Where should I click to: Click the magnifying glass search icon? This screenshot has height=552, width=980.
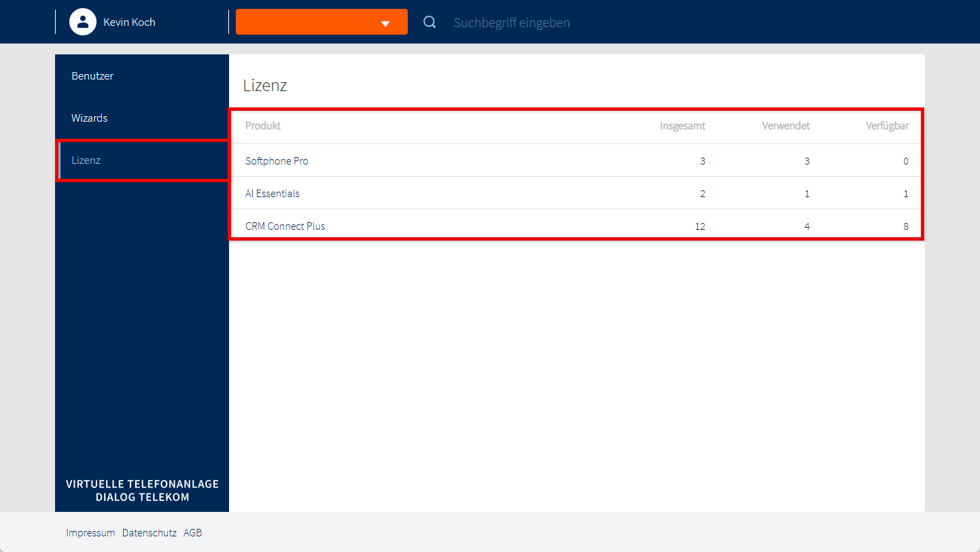tap(430, 22)
